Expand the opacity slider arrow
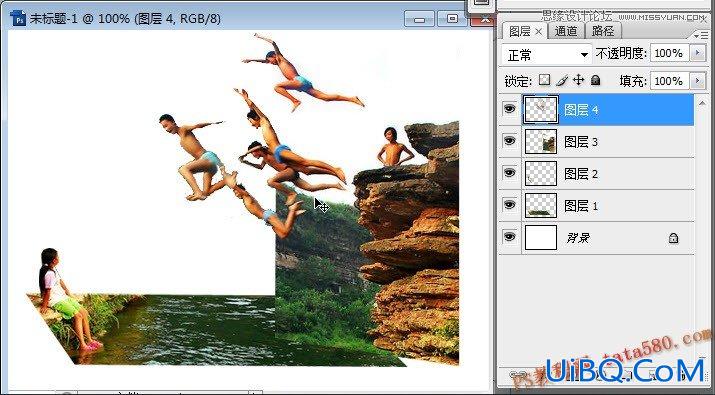 [x=697, y=53]
